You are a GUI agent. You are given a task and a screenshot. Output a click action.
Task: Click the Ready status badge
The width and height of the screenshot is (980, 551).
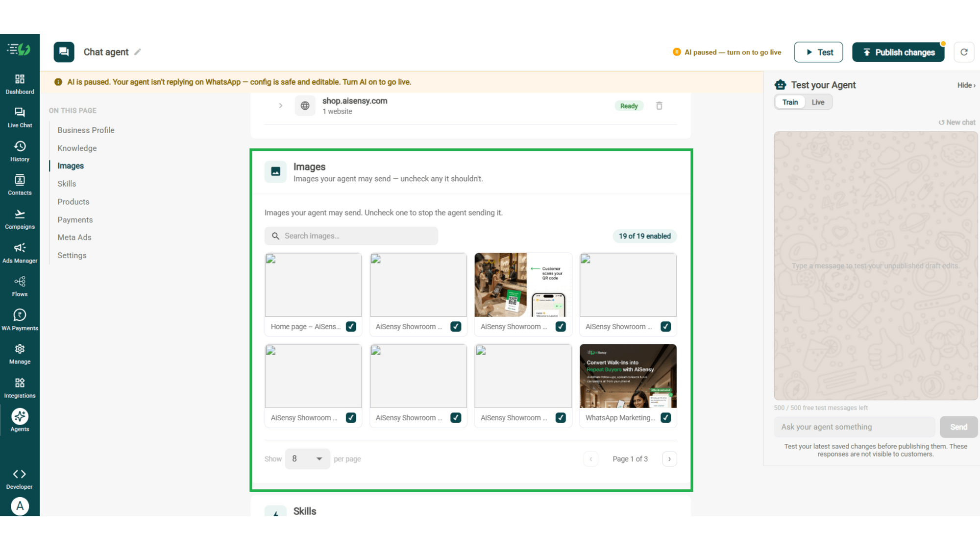(x=629, y=106)
